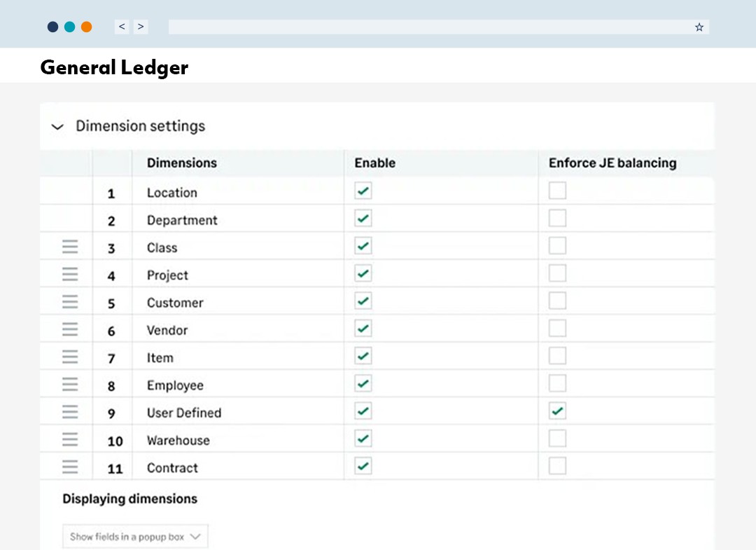Uncheck Enforce JE balancing for User Defined
Image resolution: width=756 pixels, height=550 pixels.
click(x=556, y=411)
